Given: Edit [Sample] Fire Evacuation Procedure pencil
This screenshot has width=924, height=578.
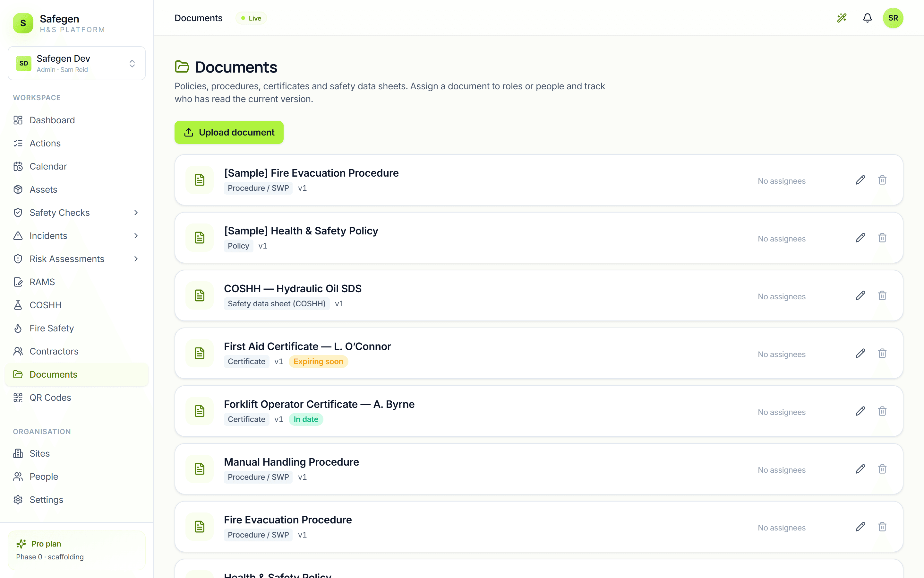Looking at the screenshot, I should point(860,180).
